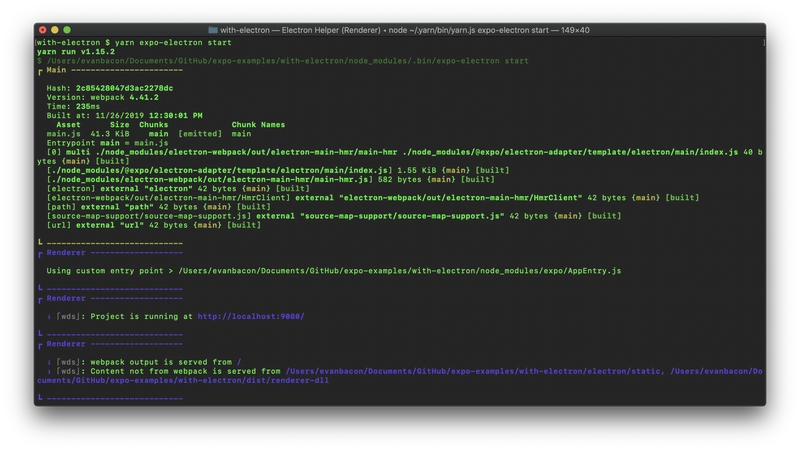Click 'Project is running at' text
The image size is (800, 451).
point(141,316)
